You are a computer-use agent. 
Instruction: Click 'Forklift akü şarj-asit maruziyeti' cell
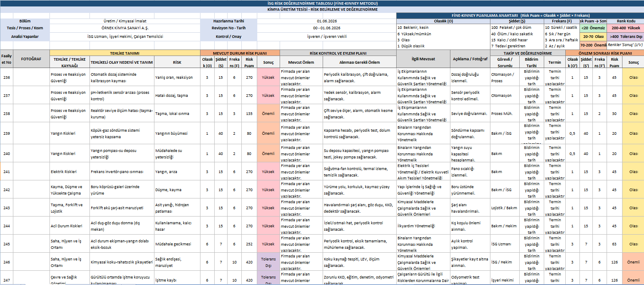coord(122,208)
